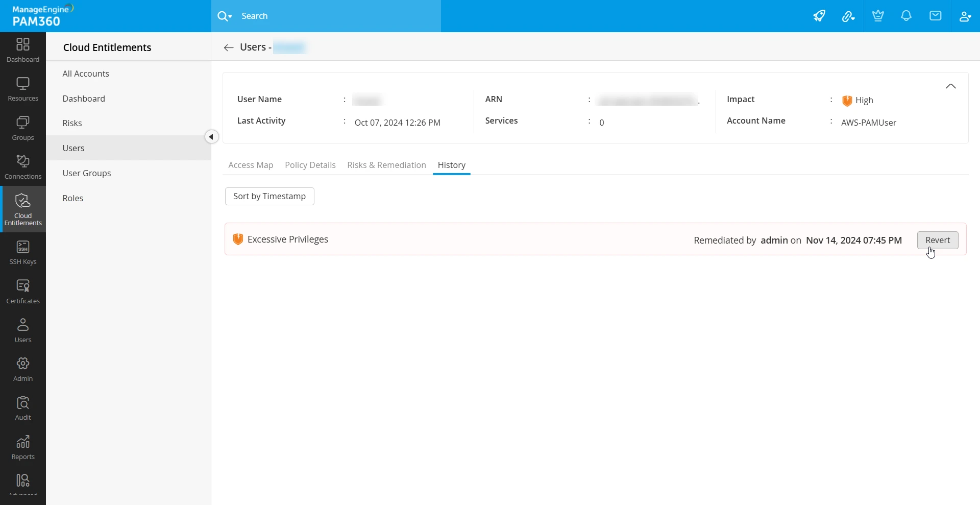The height and width of the screenshot is (505, 980).
Task: Open the rocket quick-start icon
Action: tap(819, 16)
